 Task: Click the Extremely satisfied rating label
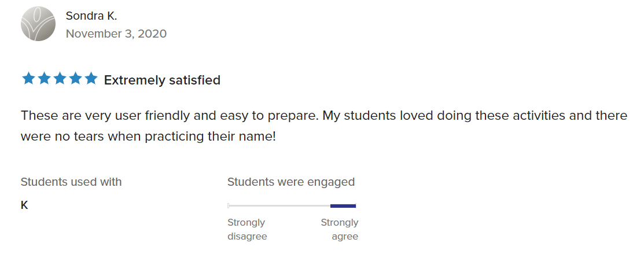point(162,80)
